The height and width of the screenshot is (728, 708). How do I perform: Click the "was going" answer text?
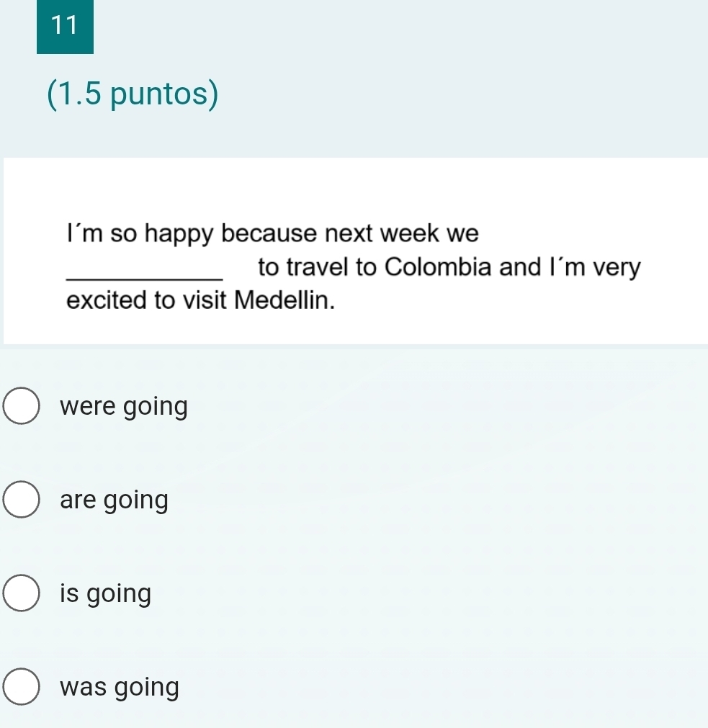pyautogui.click(x=120, y=688)
